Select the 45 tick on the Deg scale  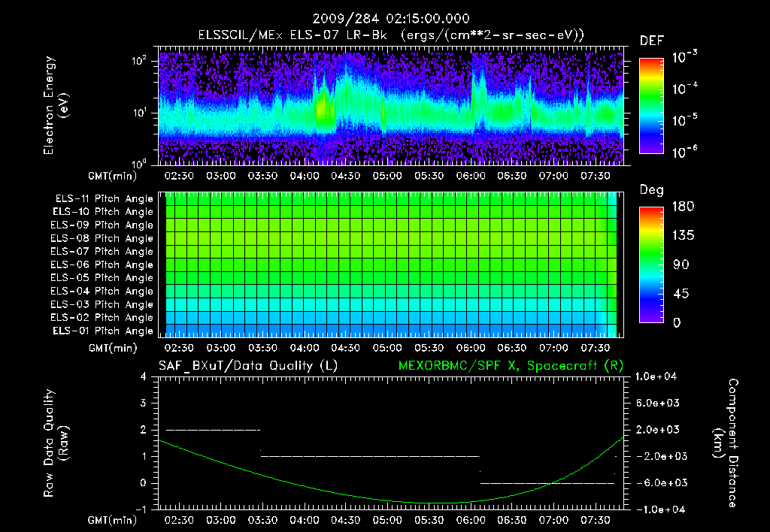pos(681,294)
